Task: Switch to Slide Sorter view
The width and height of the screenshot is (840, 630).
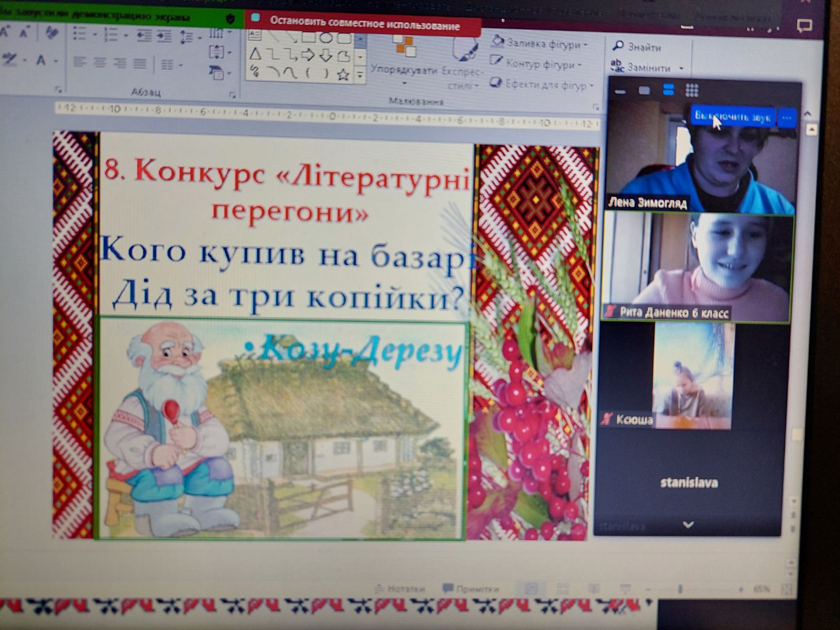Action: pyautogui.click(x=563, y=589)
